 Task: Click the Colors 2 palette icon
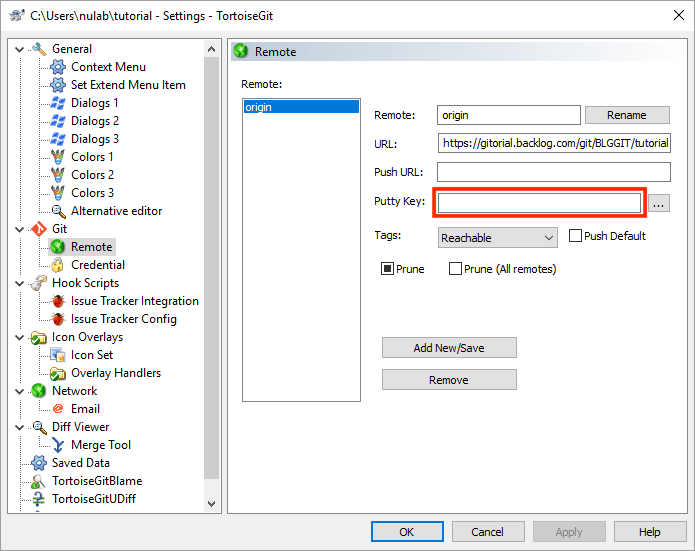tap(58, 175)
